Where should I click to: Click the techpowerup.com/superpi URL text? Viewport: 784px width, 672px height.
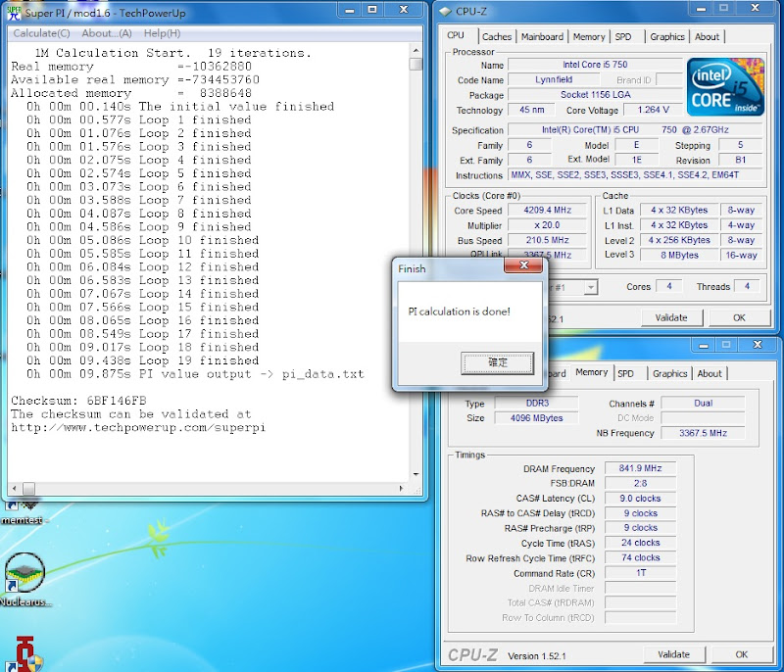[x=138, y=428]
